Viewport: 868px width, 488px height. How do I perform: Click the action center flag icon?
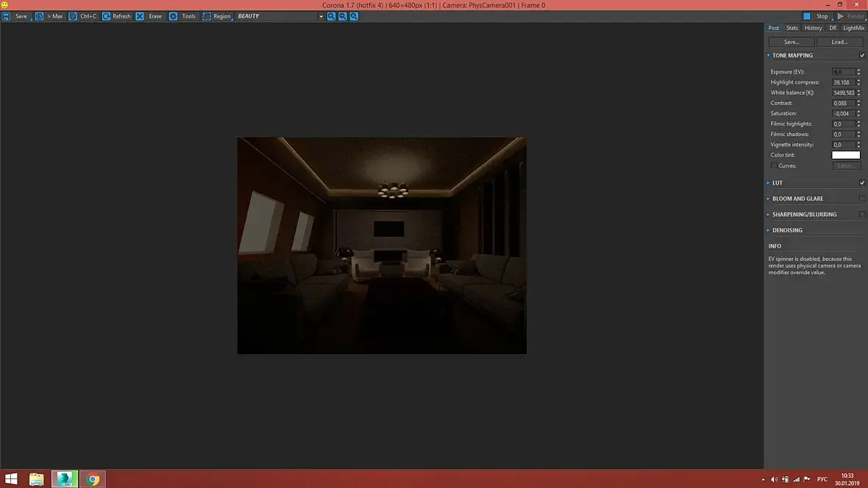click(x=807, y=479)
